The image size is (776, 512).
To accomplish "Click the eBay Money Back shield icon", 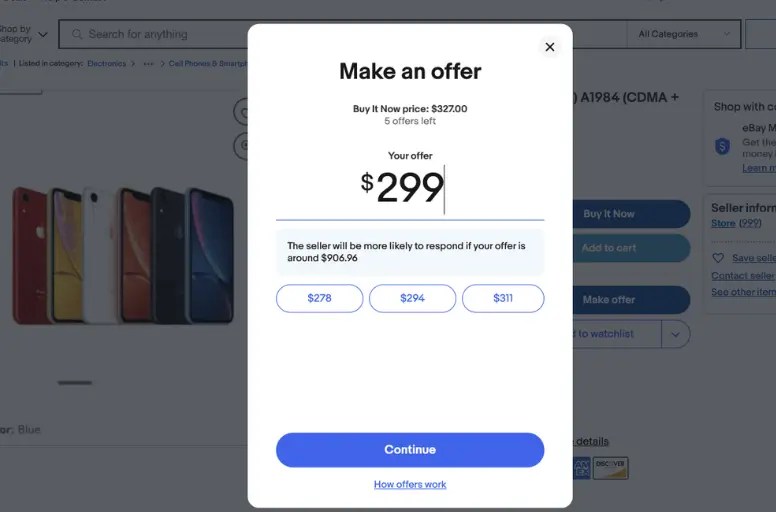I will coord(722,146).
